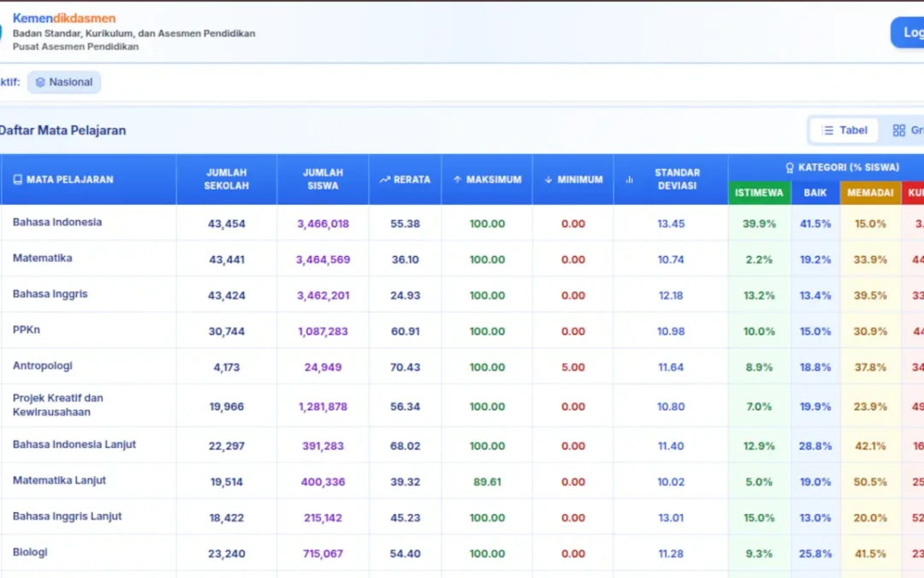This screenshot has height=578, width=924.
Task: Click the average value 60.91
Action: point(406,331)
